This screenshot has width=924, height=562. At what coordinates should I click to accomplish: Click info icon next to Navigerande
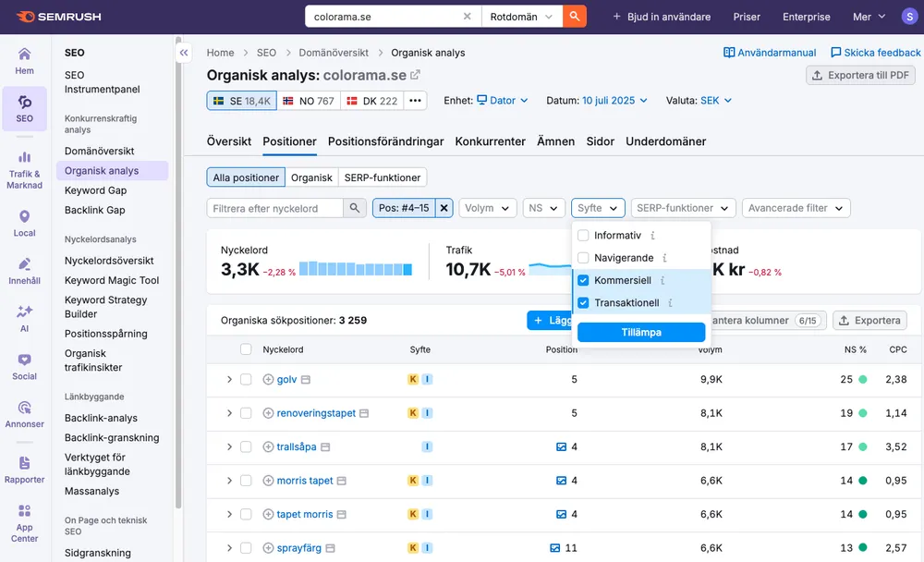click(x=664, y=258)
